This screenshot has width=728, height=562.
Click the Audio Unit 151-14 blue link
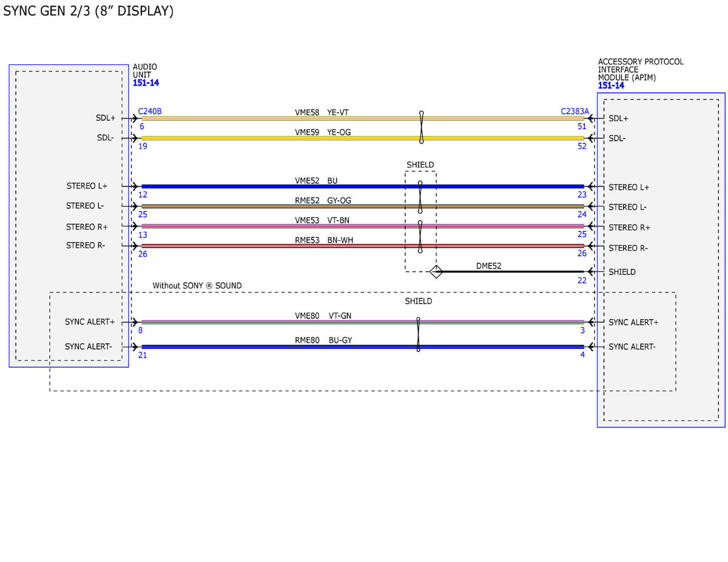(146, 83)
